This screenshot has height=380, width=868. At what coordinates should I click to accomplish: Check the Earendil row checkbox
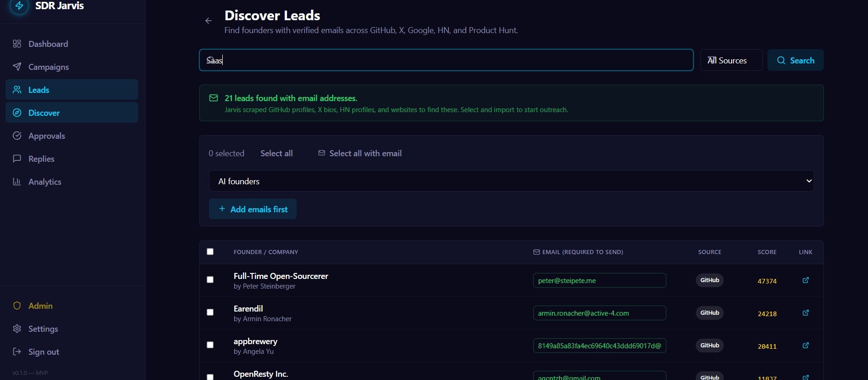point(210,312)
